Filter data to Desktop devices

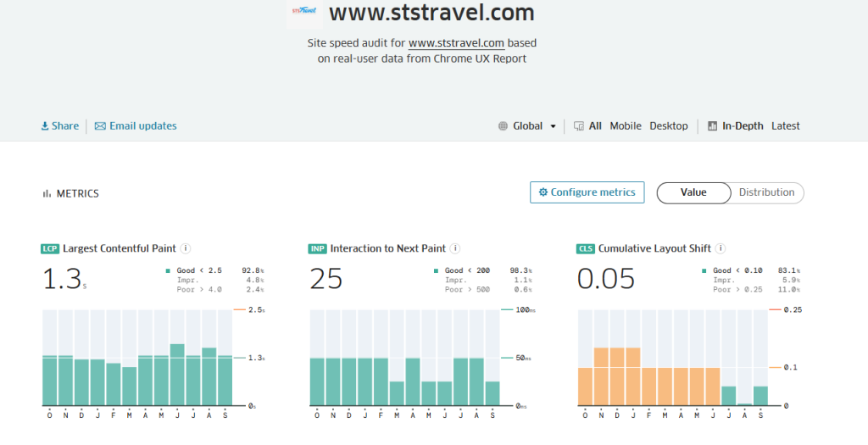click(669, 126)
